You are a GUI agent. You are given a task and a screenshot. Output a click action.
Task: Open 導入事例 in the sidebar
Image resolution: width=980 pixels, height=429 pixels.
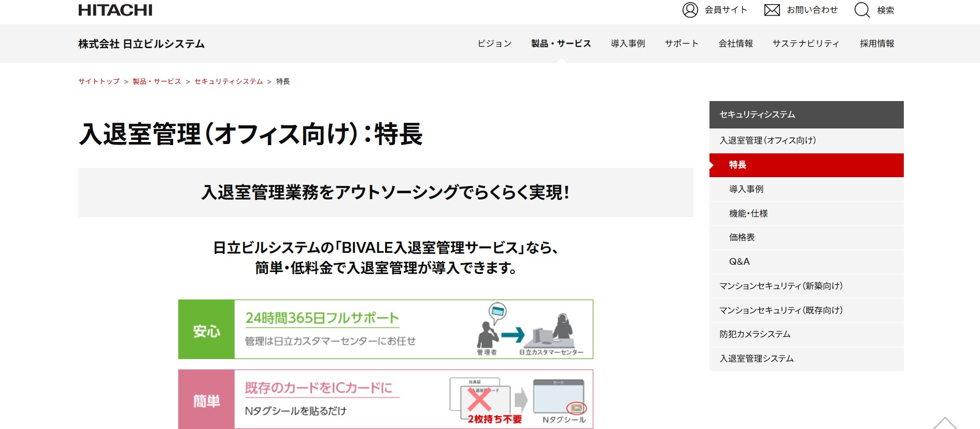(x=806, y=189)
